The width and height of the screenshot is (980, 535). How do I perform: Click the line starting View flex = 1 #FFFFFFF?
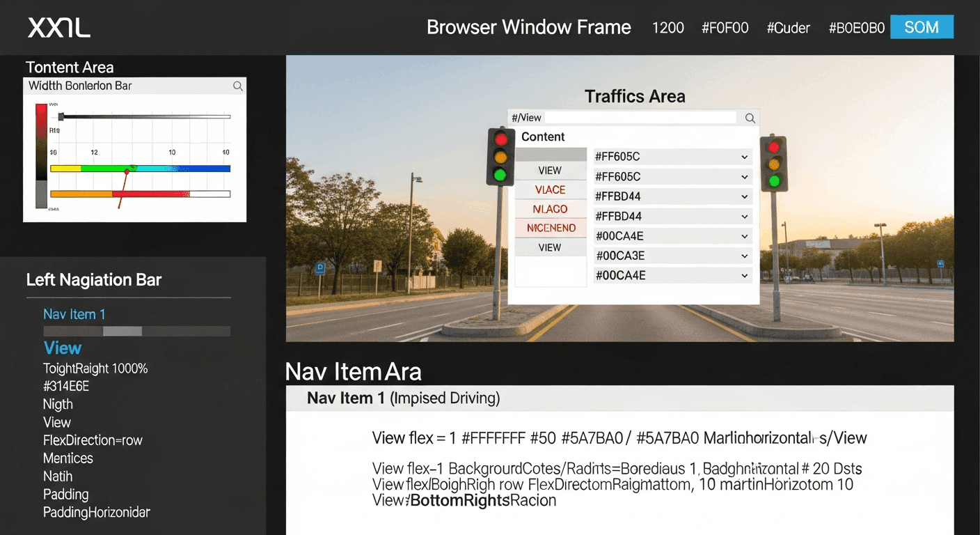[x=619, y=438]
